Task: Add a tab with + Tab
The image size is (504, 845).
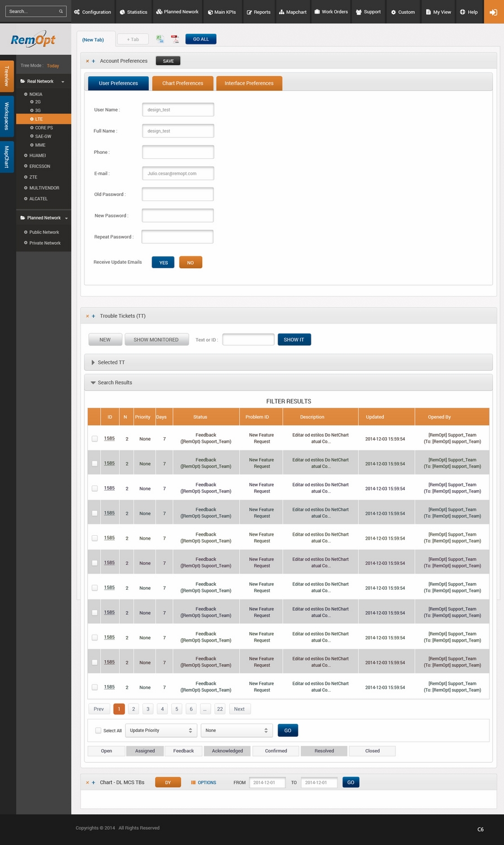Action: pos(133,39)
